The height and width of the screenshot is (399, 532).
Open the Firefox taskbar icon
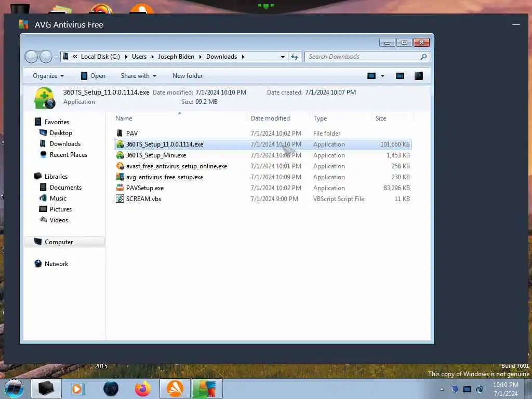point(143,389)
